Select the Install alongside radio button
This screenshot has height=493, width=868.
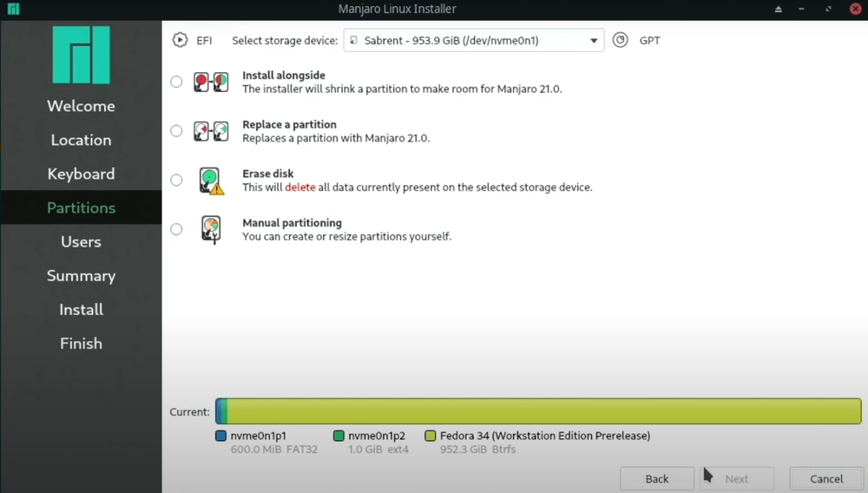click(x=176, y=82)
